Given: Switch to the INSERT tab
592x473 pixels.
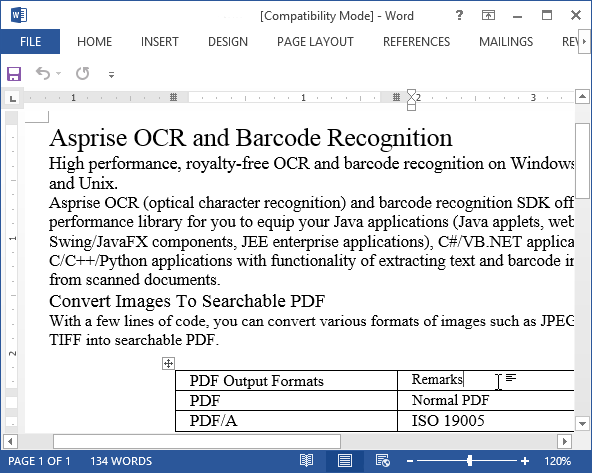Looking at the screenshot, I should point(160,42).
